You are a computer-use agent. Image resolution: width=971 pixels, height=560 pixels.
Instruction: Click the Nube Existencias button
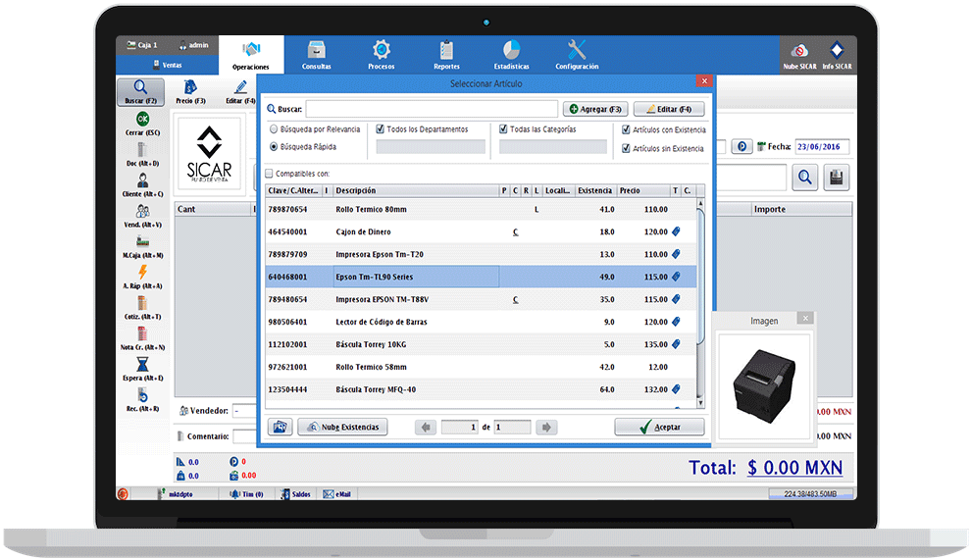pos(342,427)
